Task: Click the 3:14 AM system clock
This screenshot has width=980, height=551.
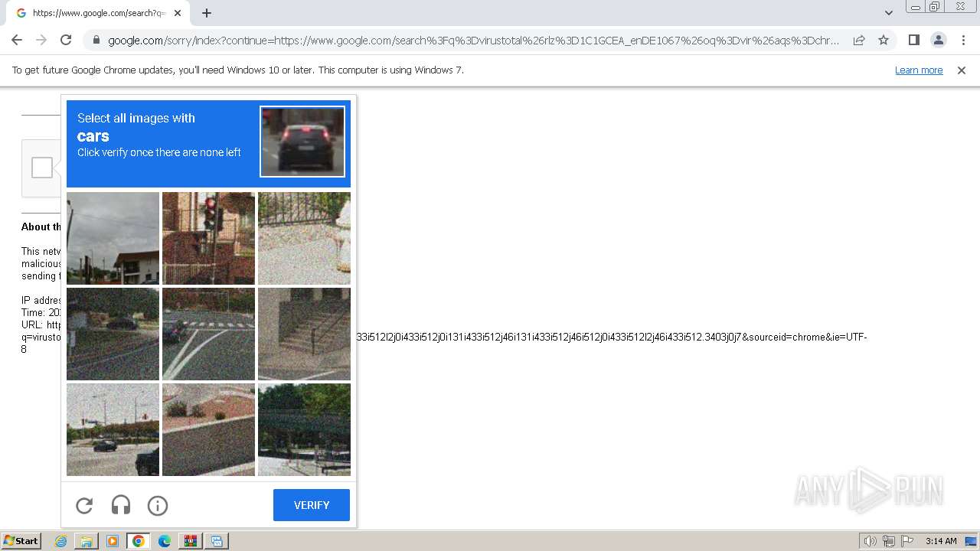Action: 941,541
